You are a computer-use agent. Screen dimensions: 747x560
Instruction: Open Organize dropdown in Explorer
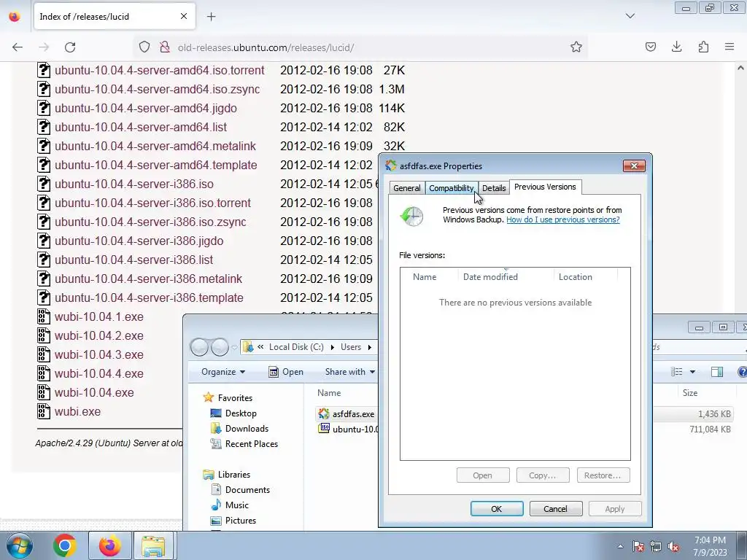pyautogui.click(x=223, y=372)
